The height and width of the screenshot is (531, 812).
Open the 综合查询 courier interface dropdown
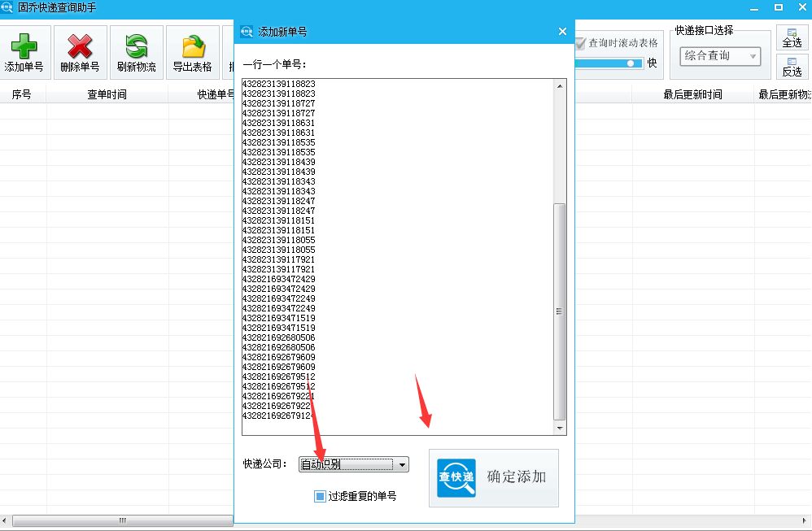click(x=719, y=56)
